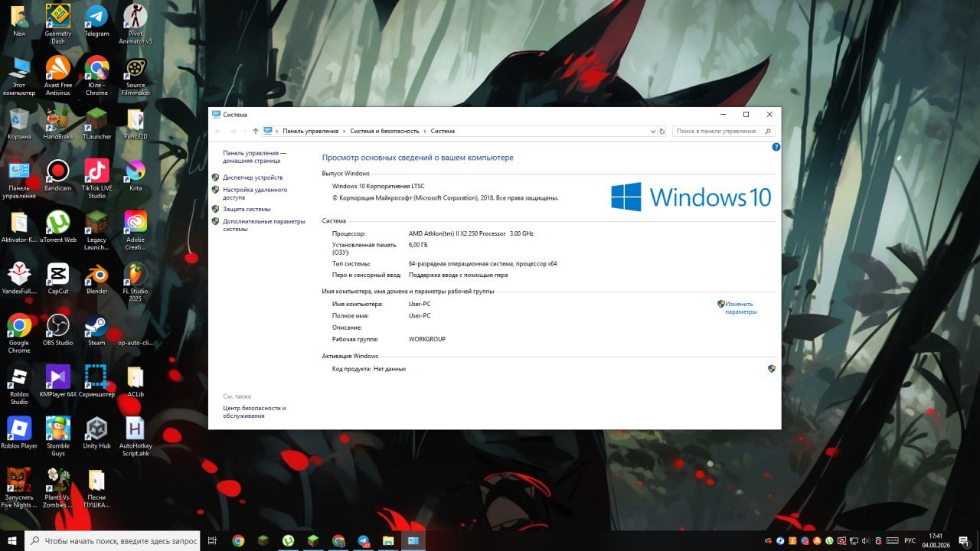Expand chevron after Система и безопасность breadcrumb
Screen dimensions: 980x551
[x=425, y=131]
